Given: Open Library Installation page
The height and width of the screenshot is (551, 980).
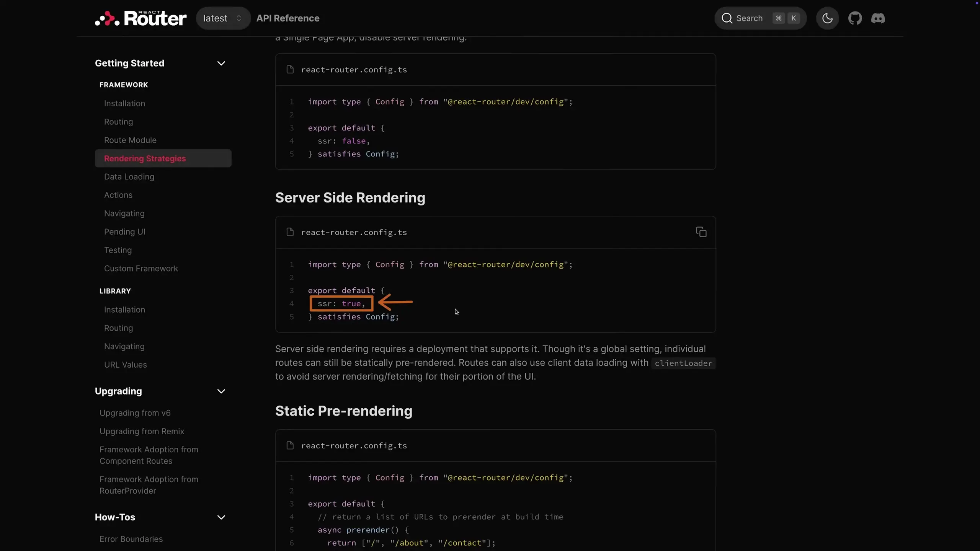Looking at the screenshot, I should click(x=124, y=310).
